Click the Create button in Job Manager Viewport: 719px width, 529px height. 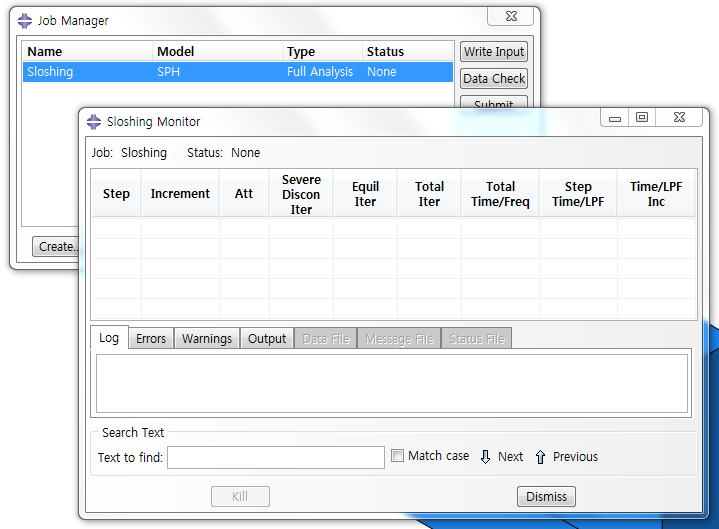[56, 247]
